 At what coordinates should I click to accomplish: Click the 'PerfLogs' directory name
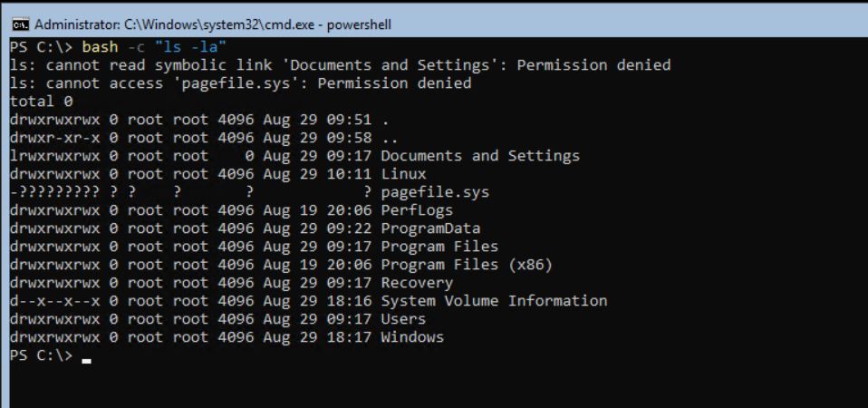point(417,210)
